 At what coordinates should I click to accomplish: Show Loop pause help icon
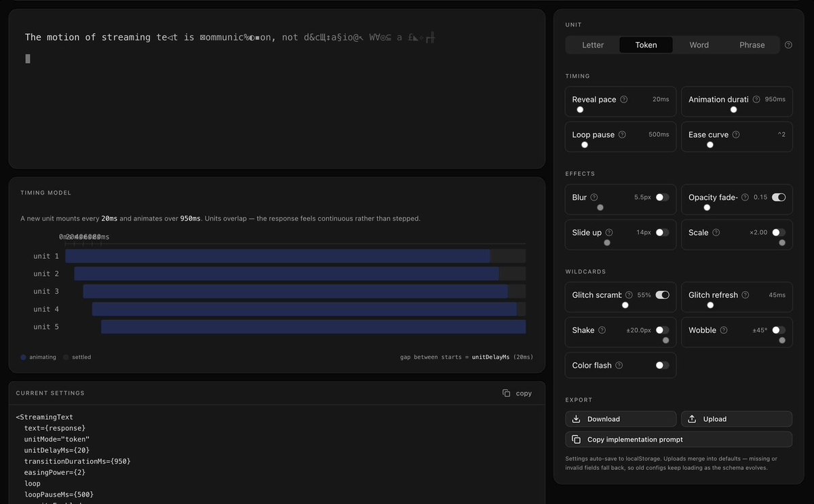pyautogui.click(x=622, y=134)
